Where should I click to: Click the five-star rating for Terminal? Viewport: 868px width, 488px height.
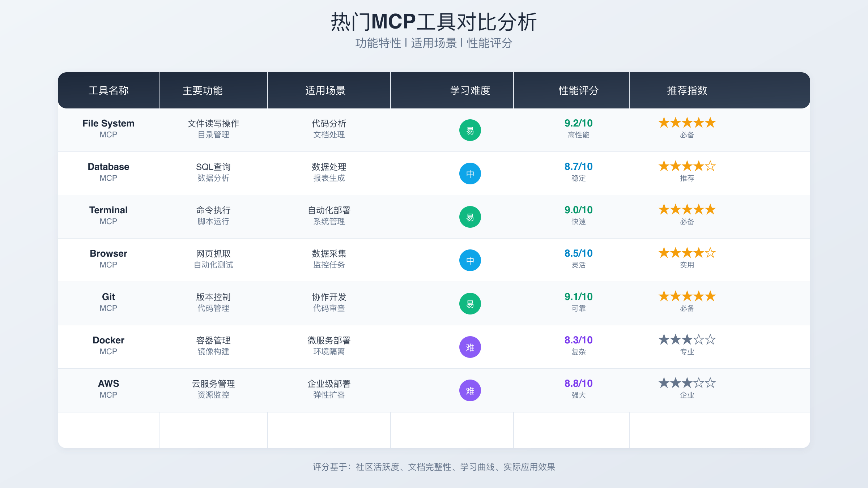click(687, 210)
